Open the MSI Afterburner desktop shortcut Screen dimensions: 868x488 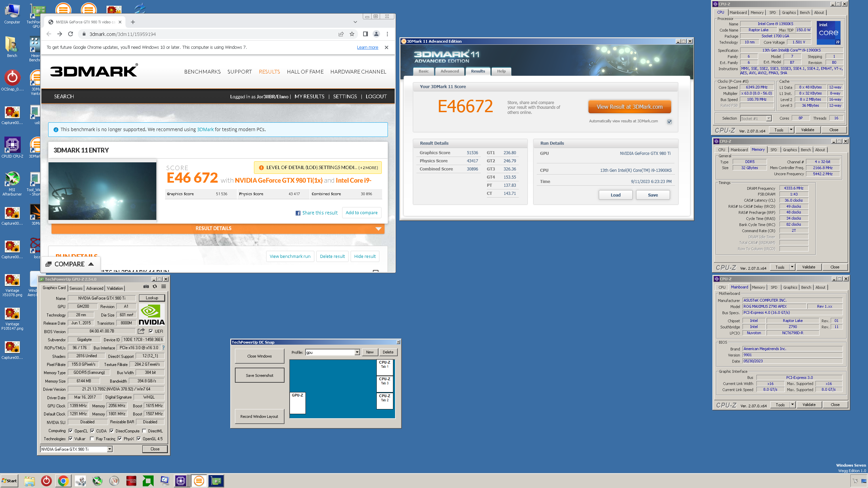click(12, 183)
